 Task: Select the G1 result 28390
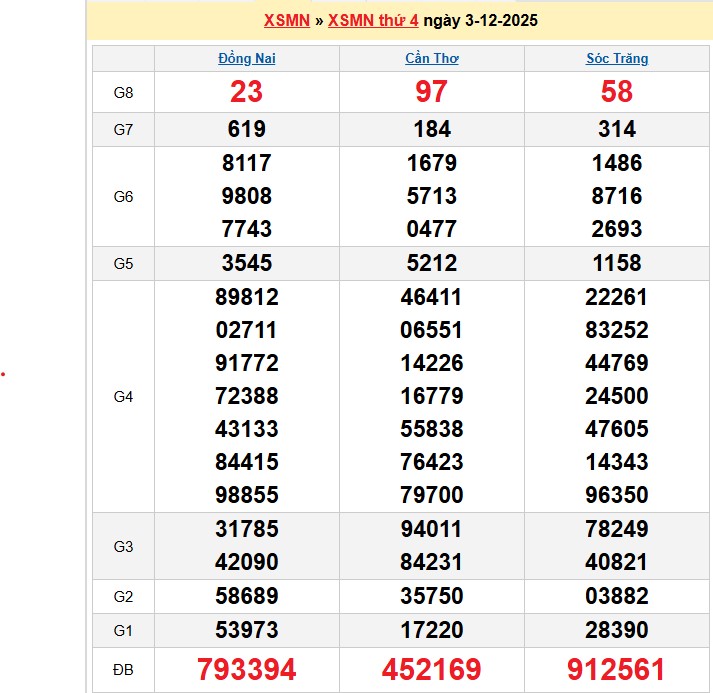pos(617,630)
